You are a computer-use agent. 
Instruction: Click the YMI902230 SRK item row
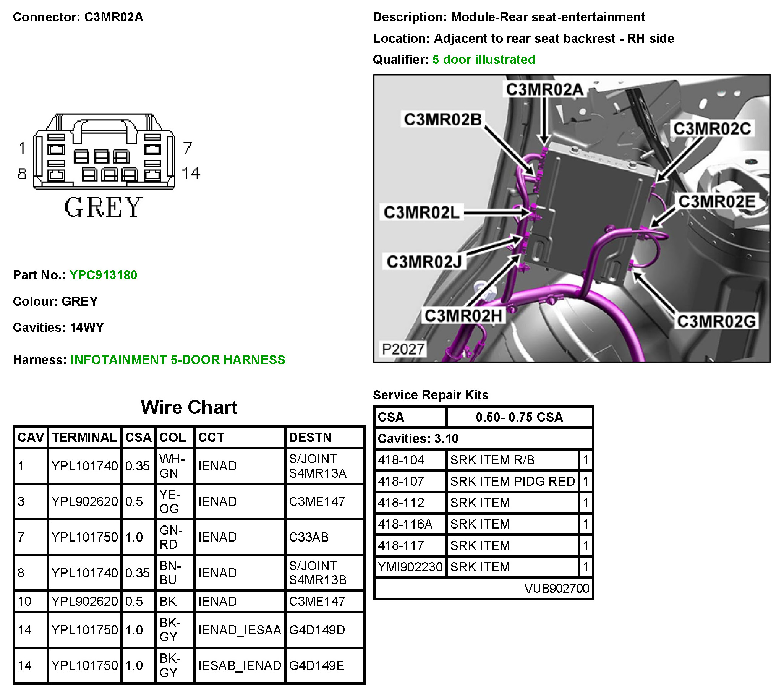(x=410, y=567)
